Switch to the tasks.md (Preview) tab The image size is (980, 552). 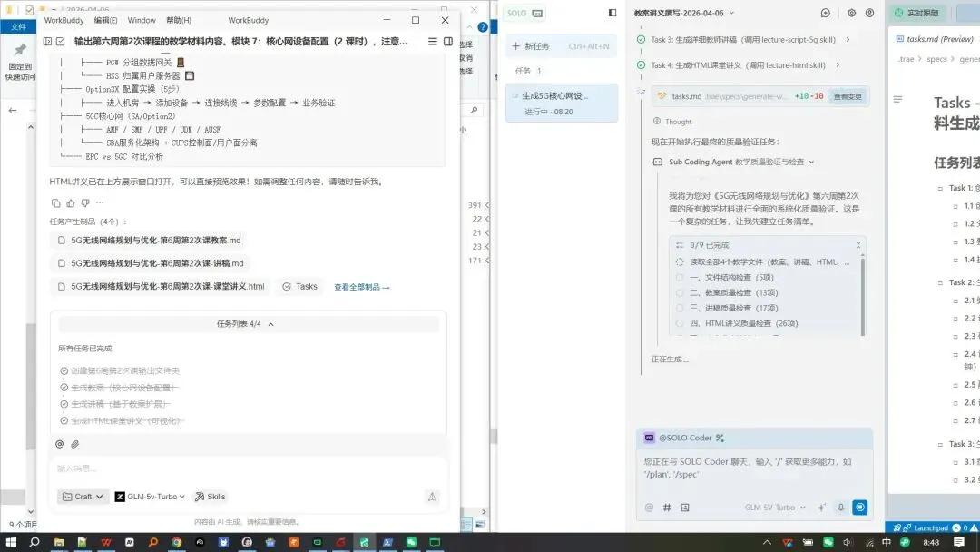coord(935,39)
